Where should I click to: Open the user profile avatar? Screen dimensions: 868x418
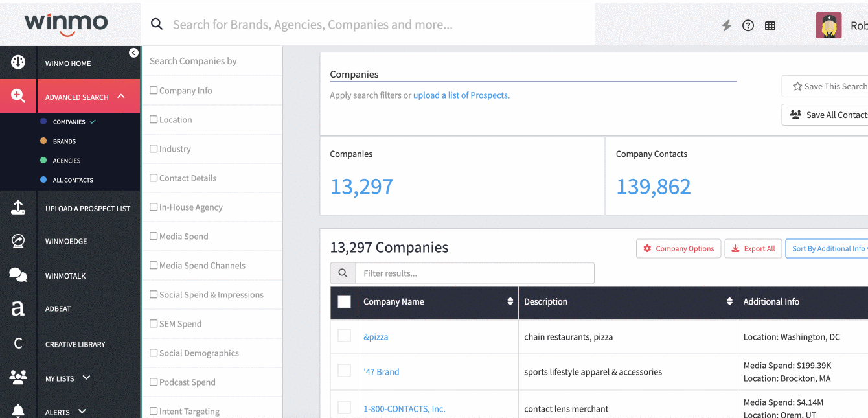tap(828, 25)
